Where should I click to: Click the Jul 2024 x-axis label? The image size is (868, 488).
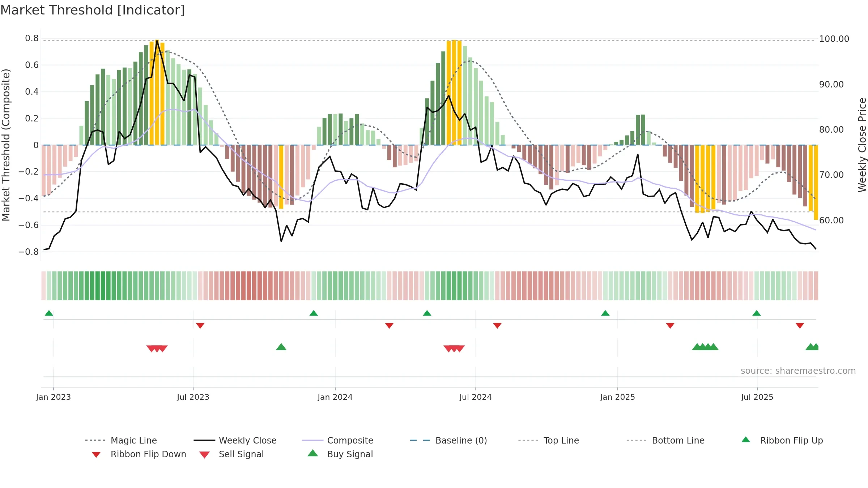click(x=476, y=397)
